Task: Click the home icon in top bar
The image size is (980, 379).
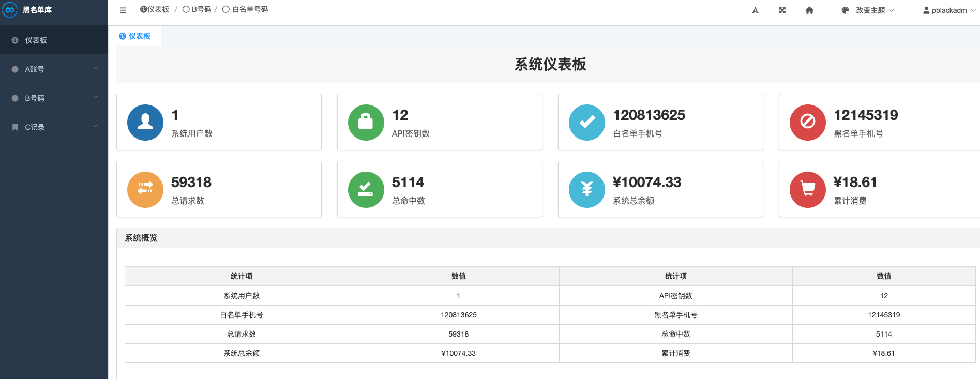Action: click(809, 10)
